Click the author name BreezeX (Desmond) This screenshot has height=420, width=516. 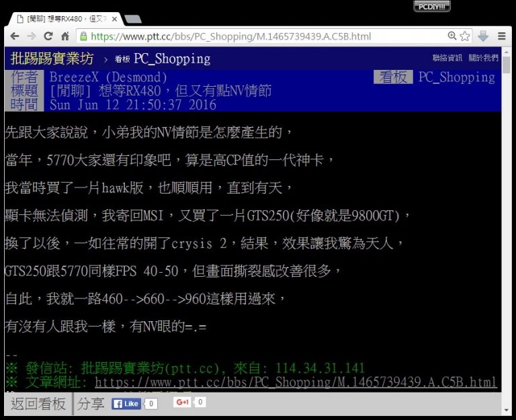pyautogui.click(x=108, y=77)
